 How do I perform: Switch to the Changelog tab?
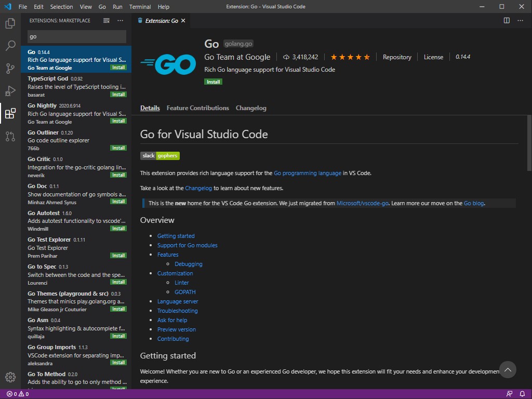pos(251,108)
